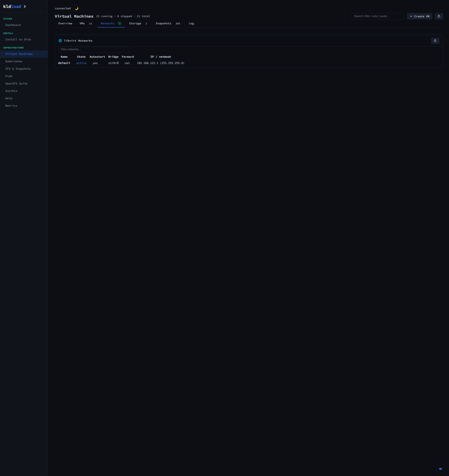
Task: Refresh the libvirt Networks panel
Action: coord(435,41)
